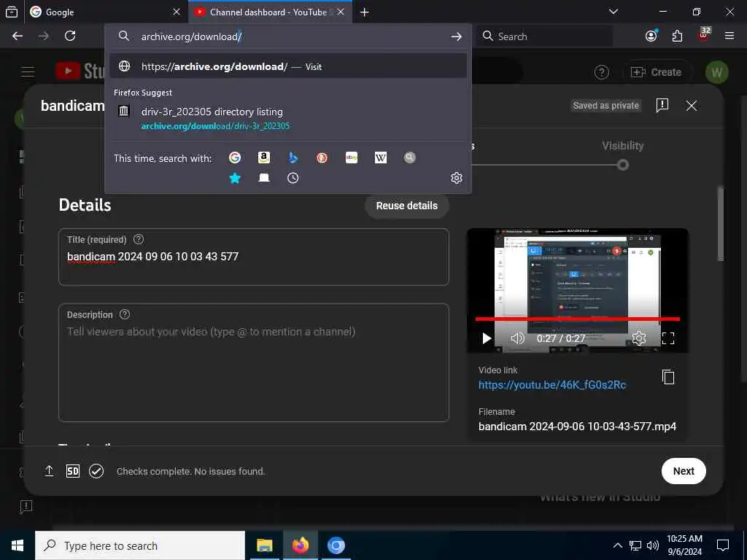The width and height of the screenshot is (747, 560).
Task: Open the video link youtu.be/46K_fG0s2Rc
Action: click(x=552, y=385)
